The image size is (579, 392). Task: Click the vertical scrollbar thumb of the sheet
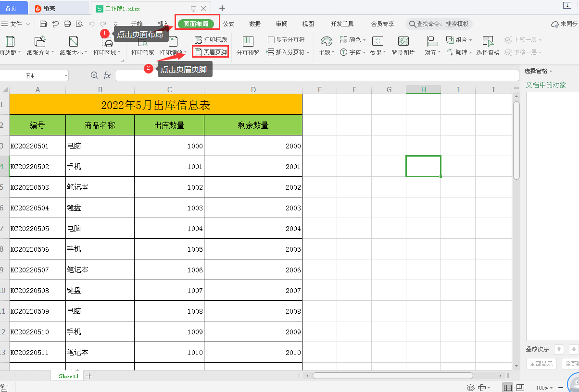coord(516,140)
